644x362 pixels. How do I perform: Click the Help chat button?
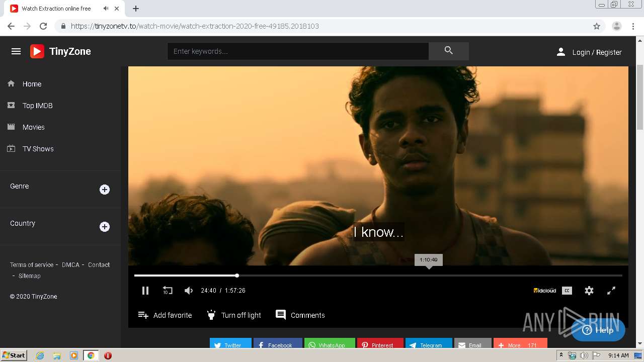coord(598,330)
